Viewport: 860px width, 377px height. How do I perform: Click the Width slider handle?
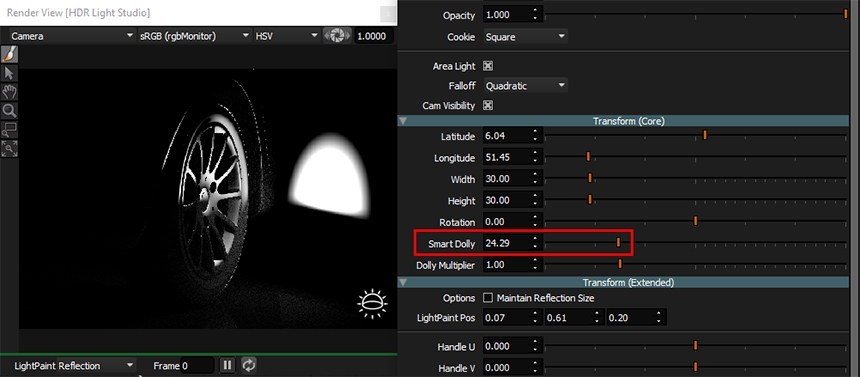(x=590, y=178)
